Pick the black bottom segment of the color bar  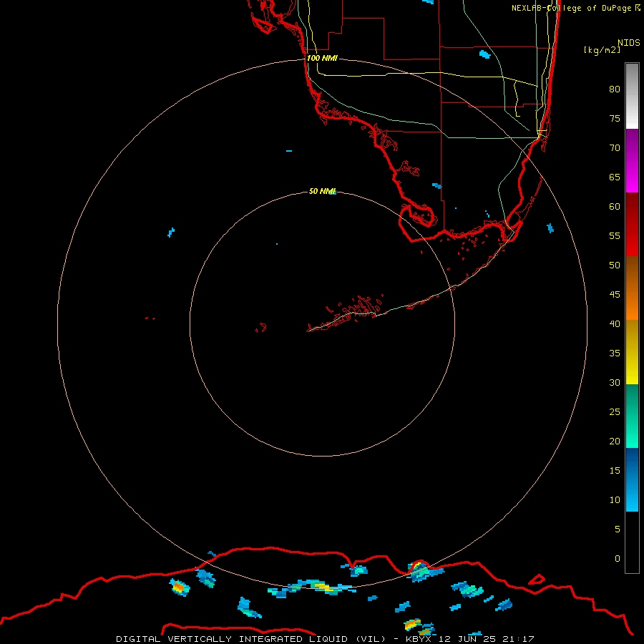point(632,542)
